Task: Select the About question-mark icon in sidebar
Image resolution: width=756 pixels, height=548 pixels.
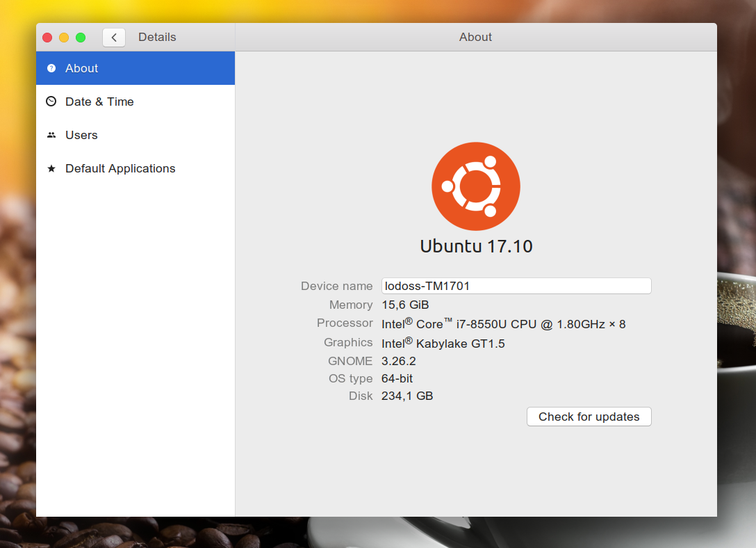Action: click(51, 68)
